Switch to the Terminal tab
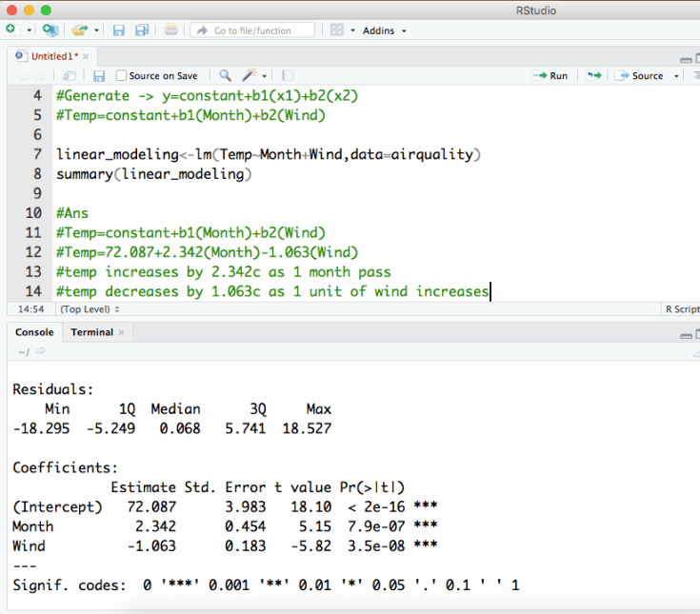This screenshot has height=614, width=700. click(x=91, y=332)
